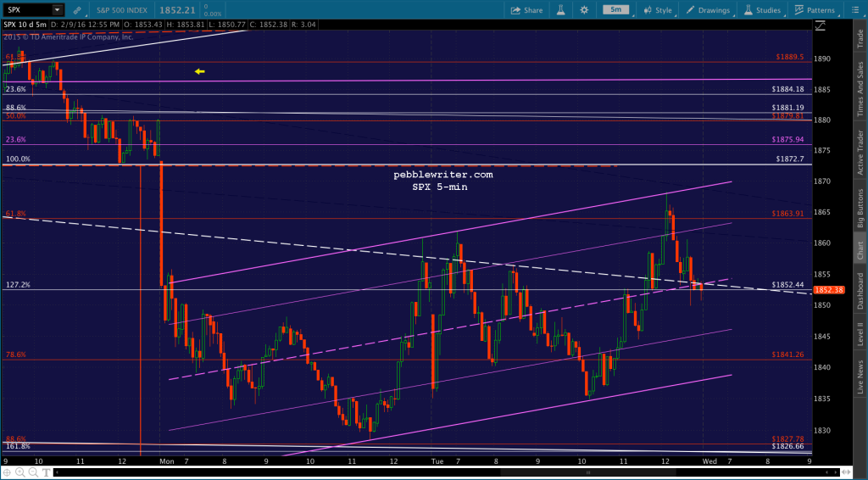Switch to the Trade side tab
Viewport: 868px width, 480px height.
pyautogui.click(x=860, y=38)
